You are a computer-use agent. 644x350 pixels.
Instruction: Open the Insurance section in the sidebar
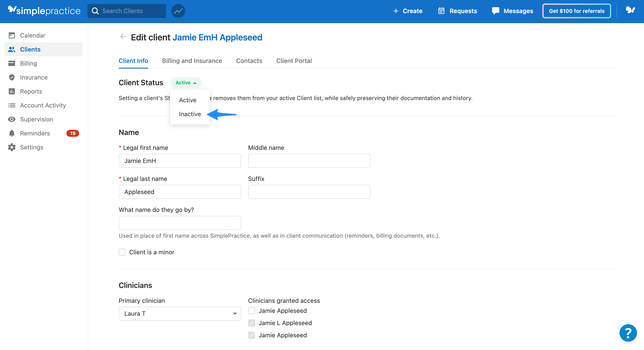point(34,77)
